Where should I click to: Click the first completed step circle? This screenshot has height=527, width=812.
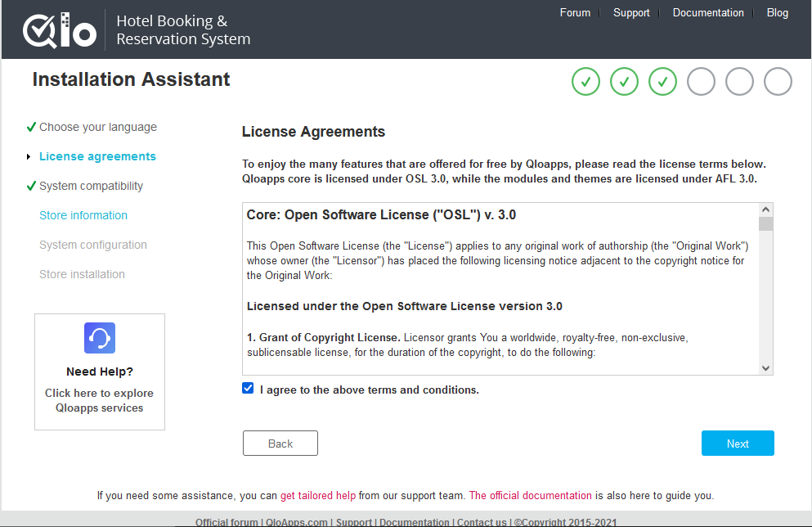pyautogui.click(x=585, y=81)
